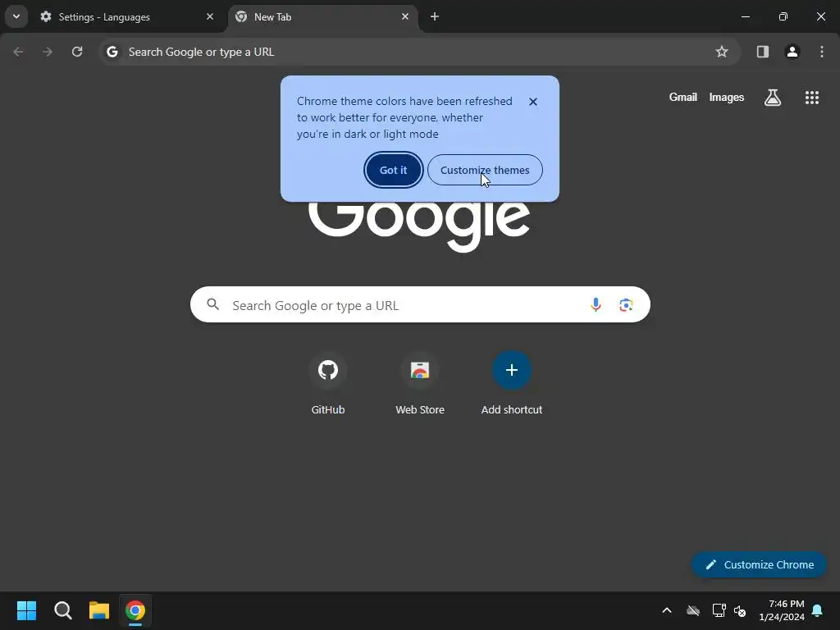Reload the current page
Image resolution: width=840 pixels, height=630 pixels.
coord(77,52)
